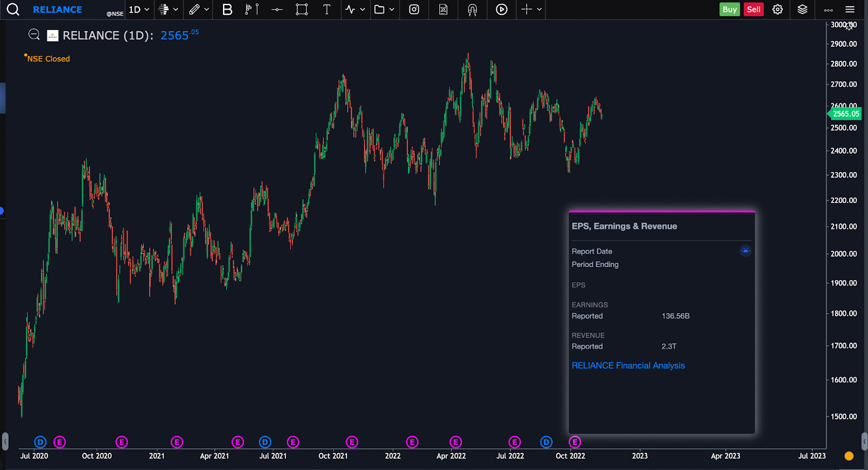Click the Reliance company logo in title
Screen dimensions: 868x470
click(53, 36)
